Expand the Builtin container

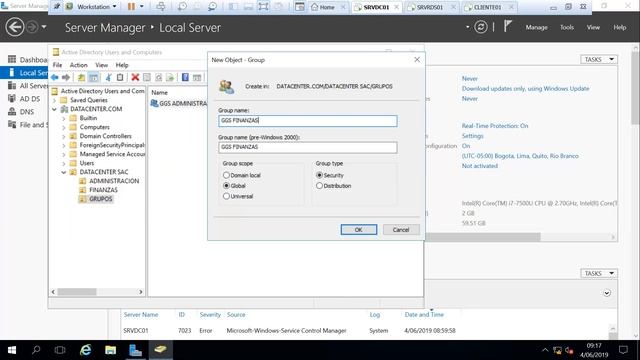pos(64,118)
